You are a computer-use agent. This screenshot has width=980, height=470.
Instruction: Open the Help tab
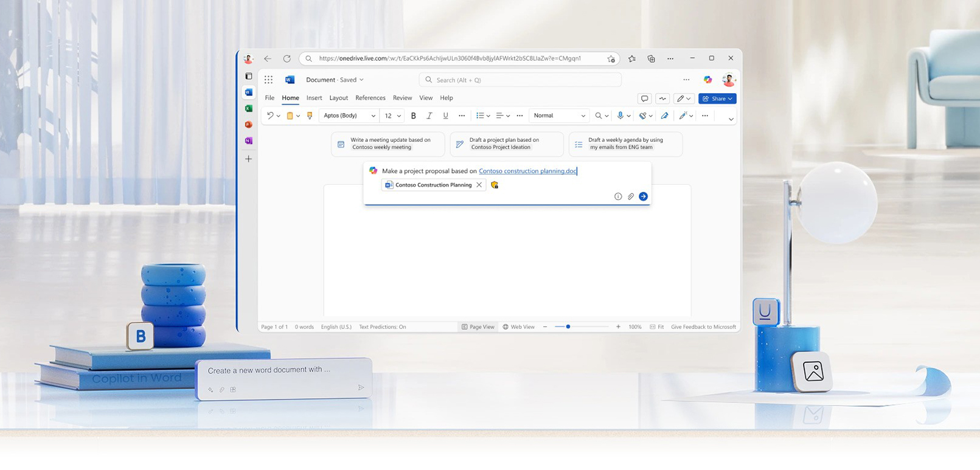pyautogui.click(x=447, y=98)
